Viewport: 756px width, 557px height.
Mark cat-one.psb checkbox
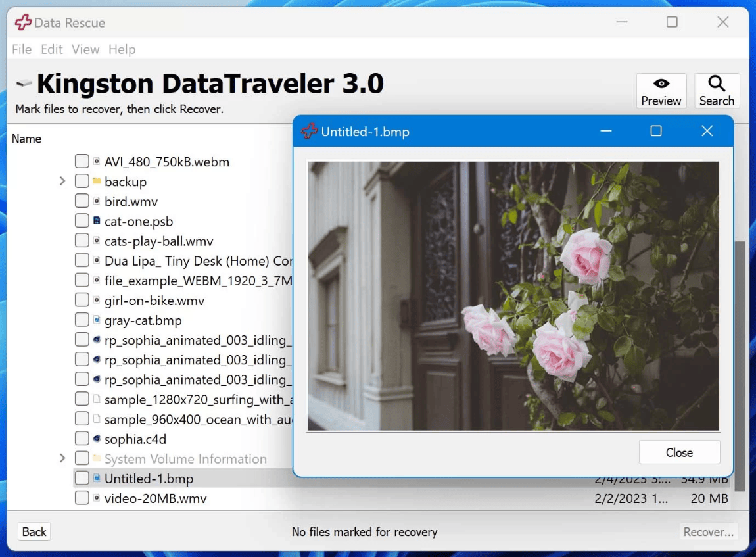[82, 220]
